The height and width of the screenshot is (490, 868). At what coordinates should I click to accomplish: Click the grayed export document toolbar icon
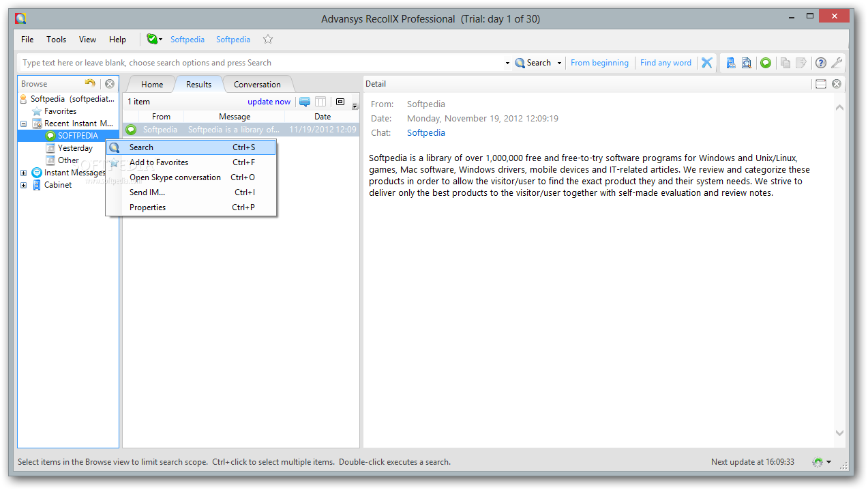coord(801,63)
